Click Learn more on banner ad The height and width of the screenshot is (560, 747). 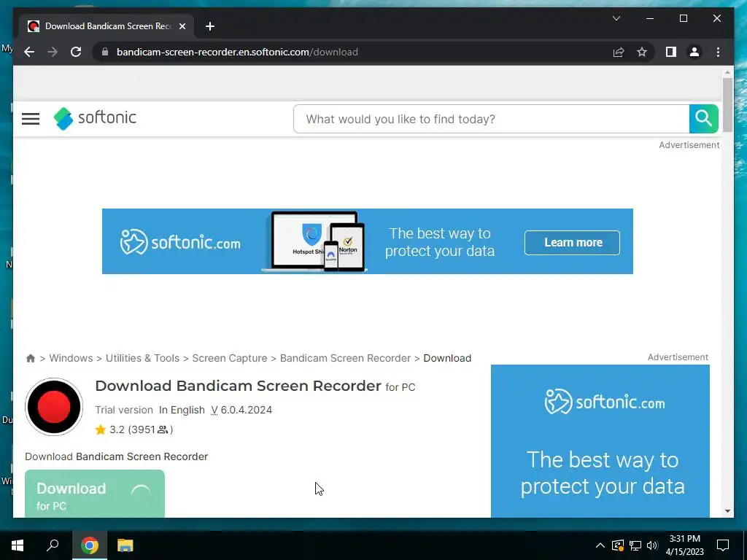pyautogui.click(x=572, y=242)
